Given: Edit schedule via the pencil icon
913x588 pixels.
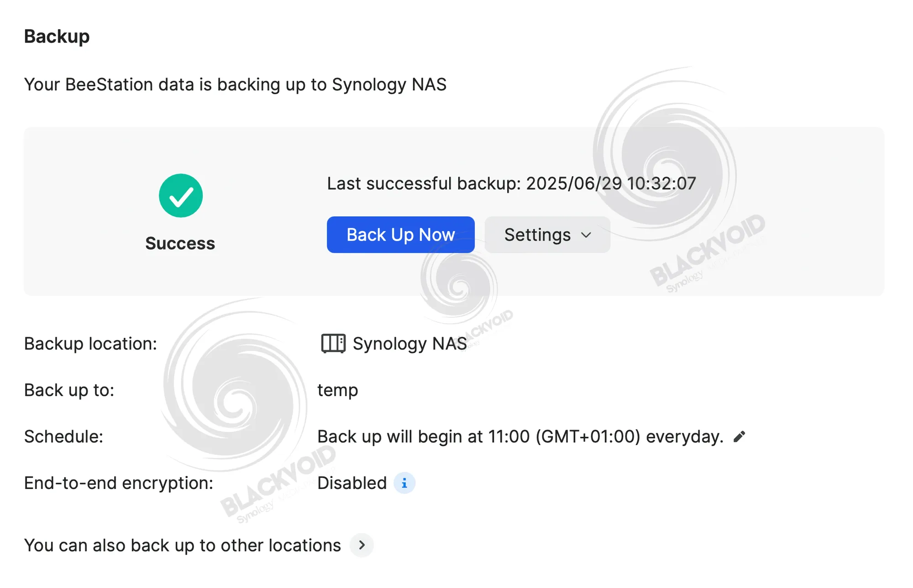Looking at the screenshot, I should click(739, 437).
